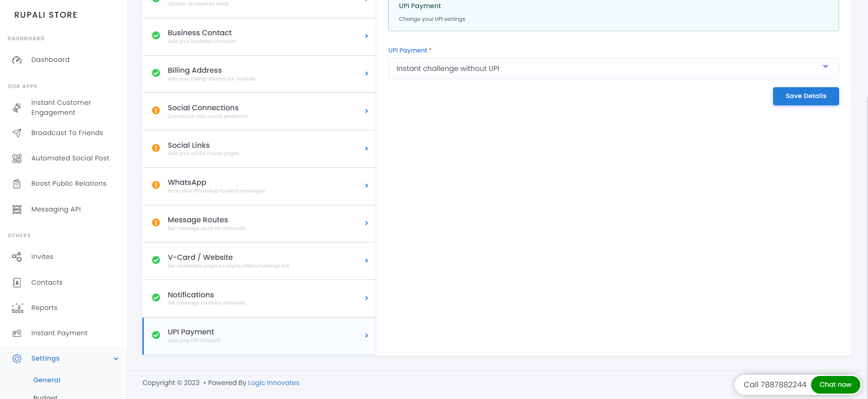Open Automated Social Post menu item
The width and height of the screenshot is (868, 399).
coord(70,158)
